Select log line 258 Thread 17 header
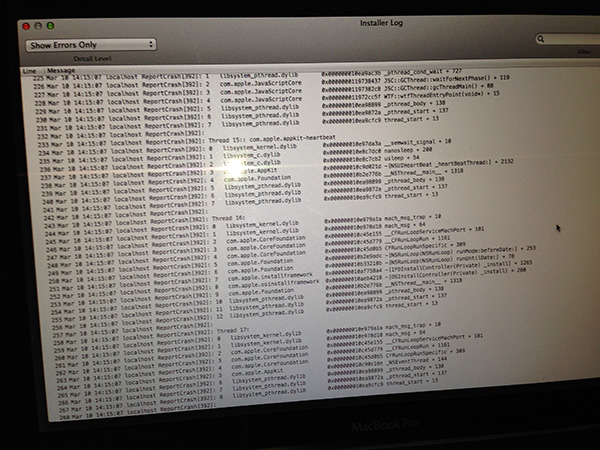600x450 pixels. tap(152, 334)
